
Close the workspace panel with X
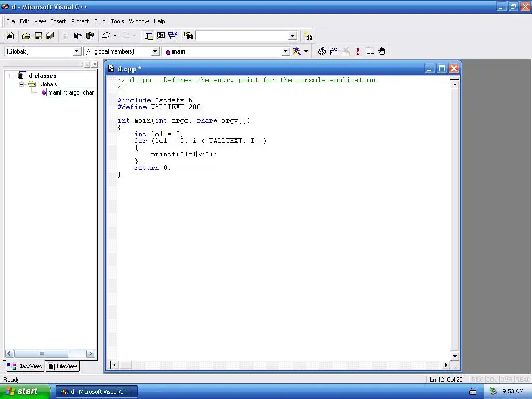point(95,64)
